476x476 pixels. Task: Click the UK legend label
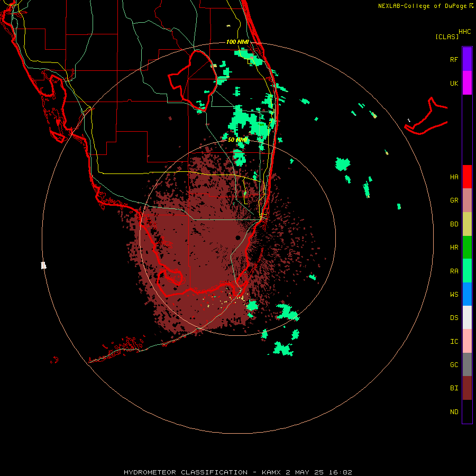pyautogui.click(x=454, y=84)
